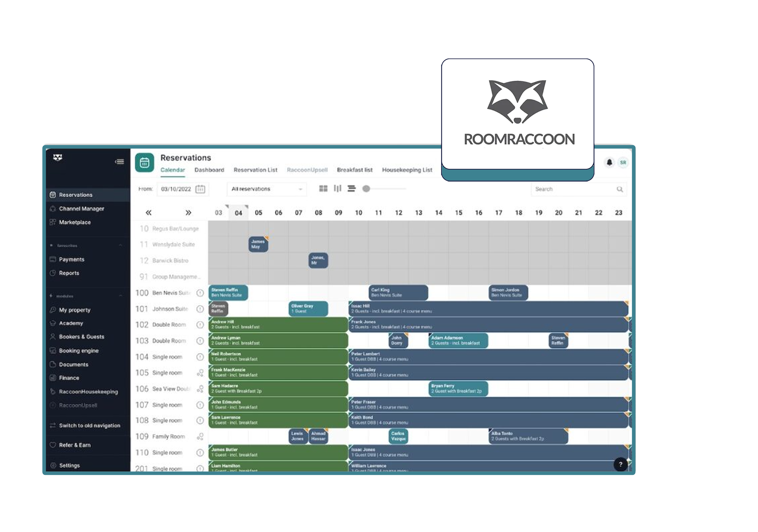Click info icon for 110 Single room
The height and width of the screenshot is (532, 758).
coord(200,452)
